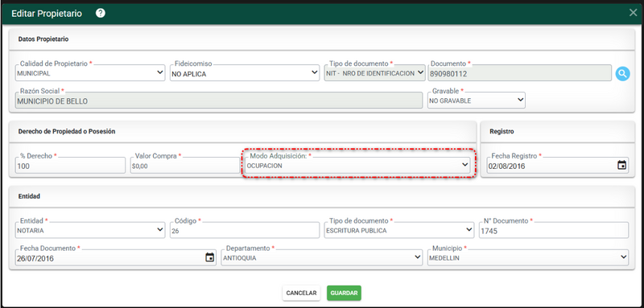This screenshot has width=644, height=308.
Task: Expand the Departamento ANTIOQUIA dropdown
Action: click(x=321, y=257)
